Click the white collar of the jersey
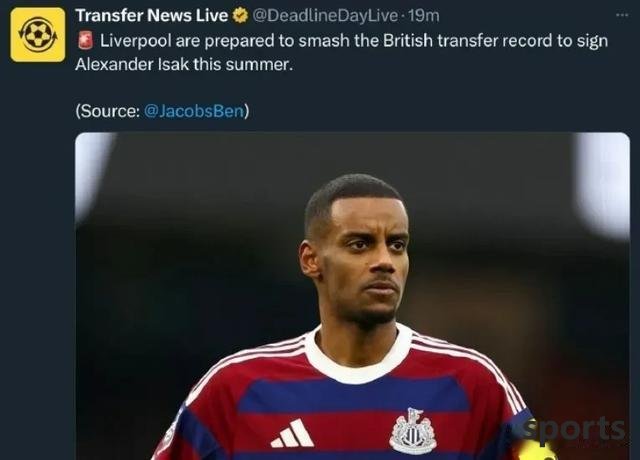 [359, 355]
